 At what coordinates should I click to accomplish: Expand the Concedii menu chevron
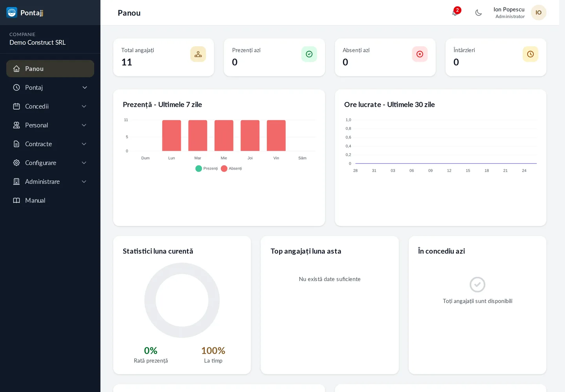[84, 106]
